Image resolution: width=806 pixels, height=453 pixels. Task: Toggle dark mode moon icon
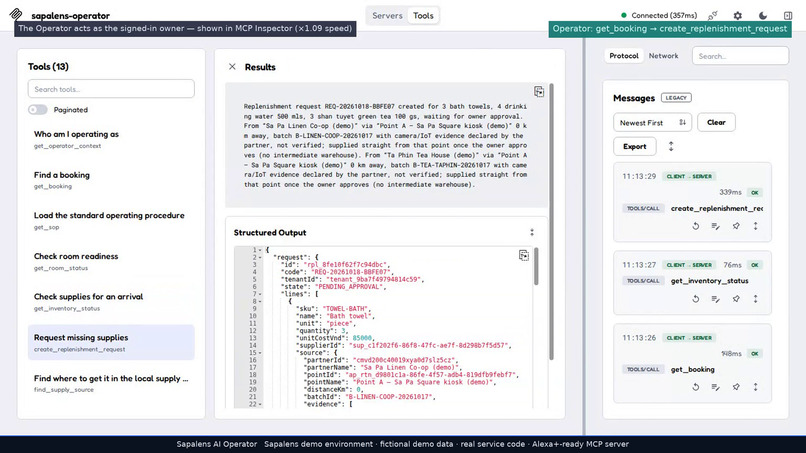(x=763, y=15)
